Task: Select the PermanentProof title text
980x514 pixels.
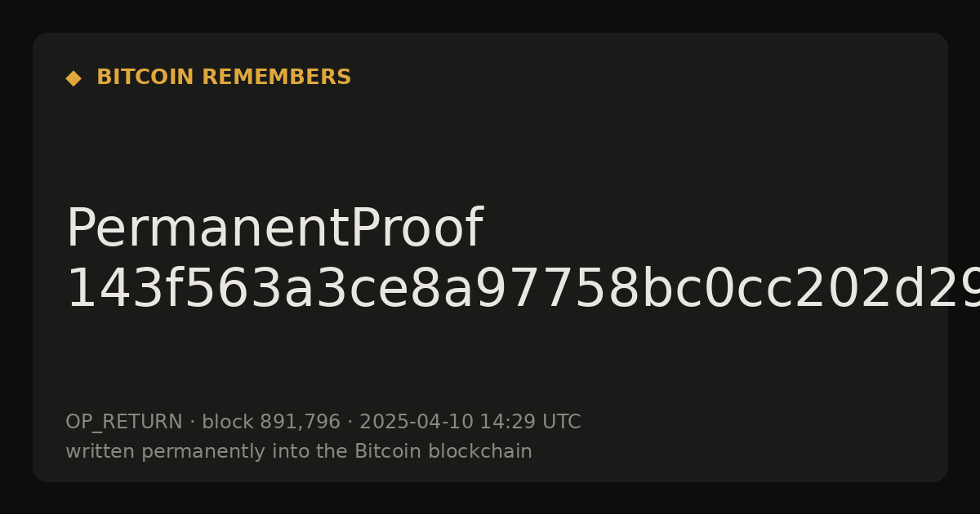Action: [x=274, y=230]
